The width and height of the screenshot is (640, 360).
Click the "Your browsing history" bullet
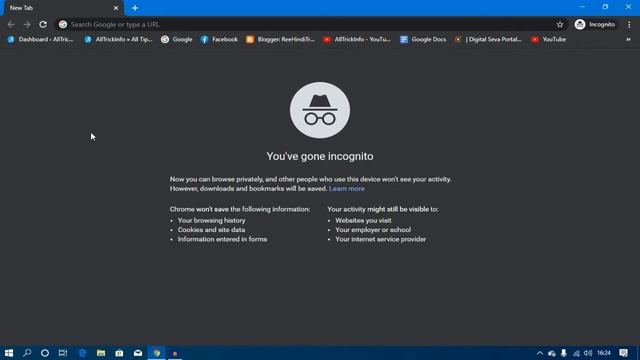pos(211,220)
